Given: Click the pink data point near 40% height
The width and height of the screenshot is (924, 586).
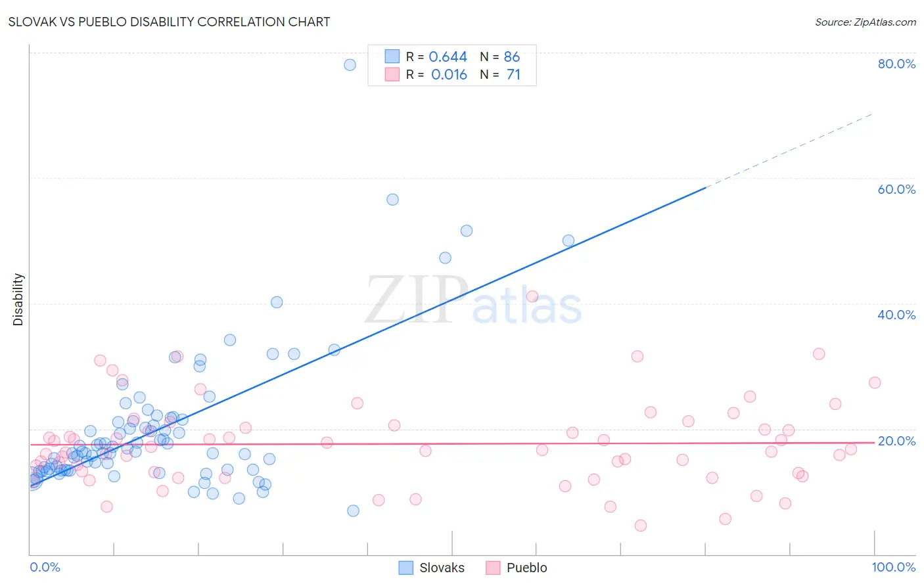Looking at the screenshot, I should (532, 296).
